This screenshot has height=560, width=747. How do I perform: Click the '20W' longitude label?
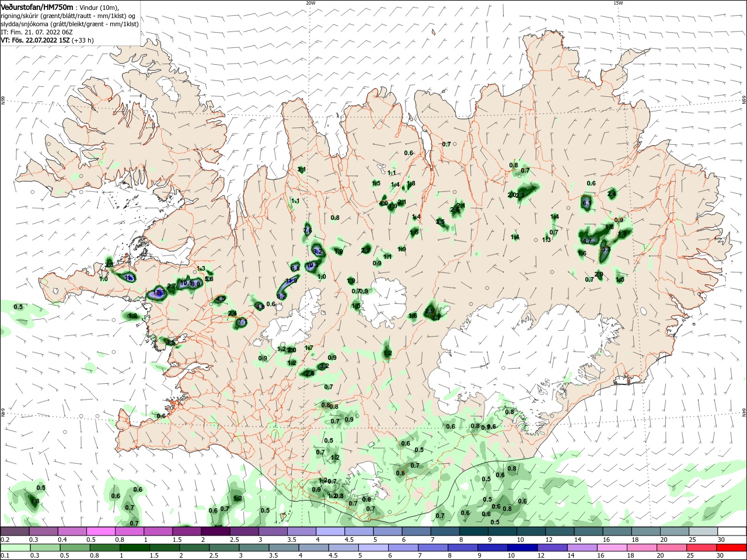point(310,3)
